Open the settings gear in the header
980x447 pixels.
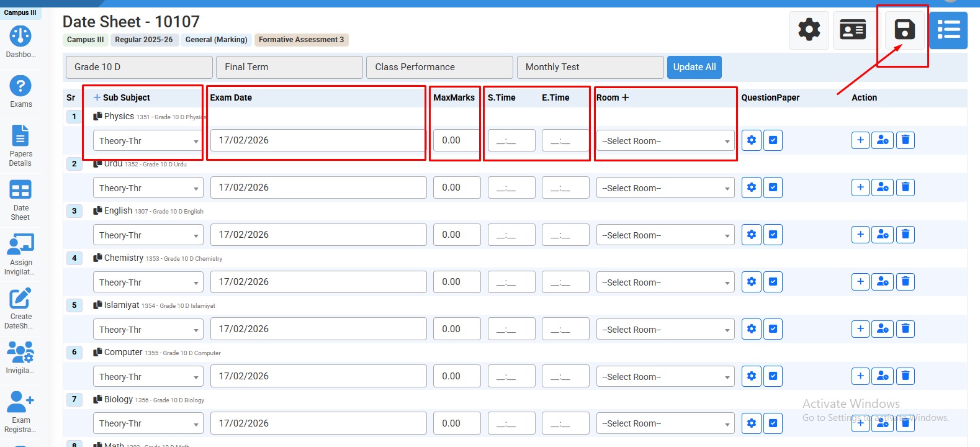[809, 30]
